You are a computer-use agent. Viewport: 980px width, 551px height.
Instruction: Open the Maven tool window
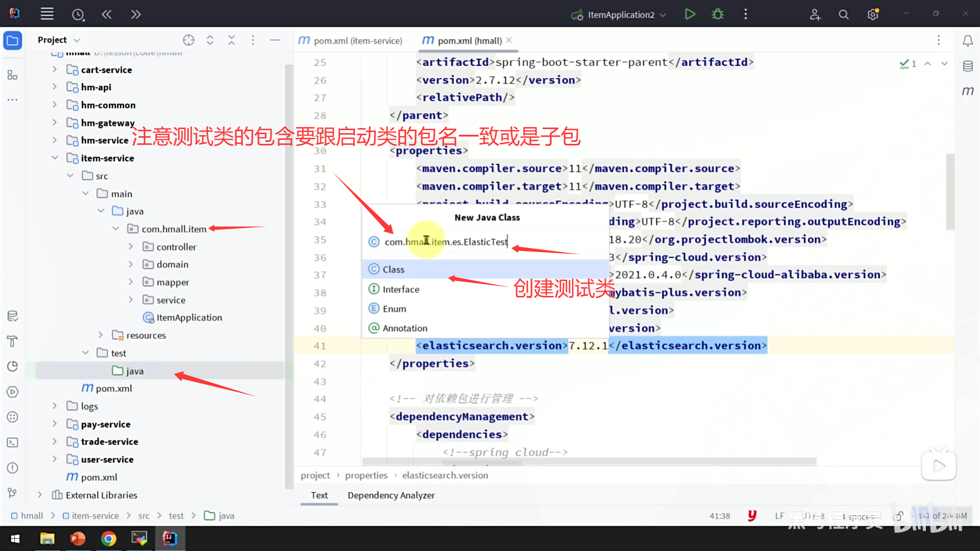tap(968, 91)
